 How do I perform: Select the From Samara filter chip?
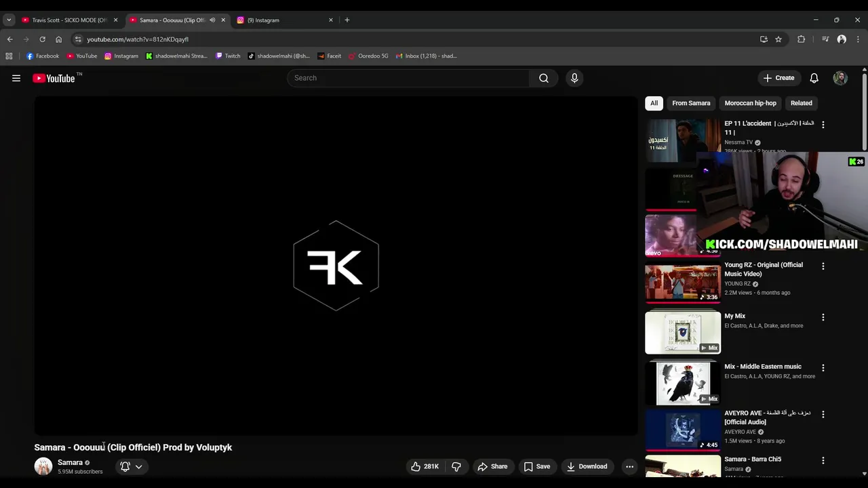click(691, 103)
